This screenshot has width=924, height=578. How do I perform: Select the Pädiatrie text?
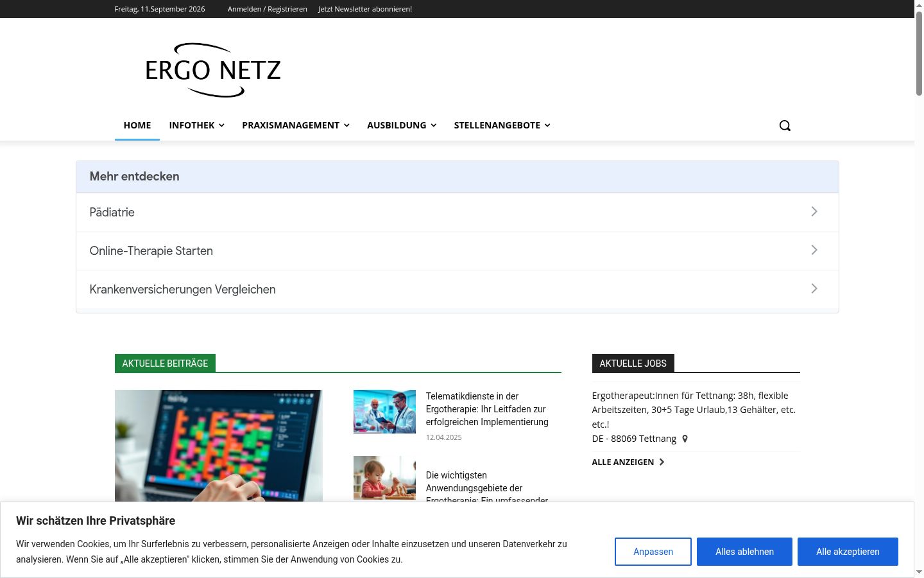click(112, 213)
